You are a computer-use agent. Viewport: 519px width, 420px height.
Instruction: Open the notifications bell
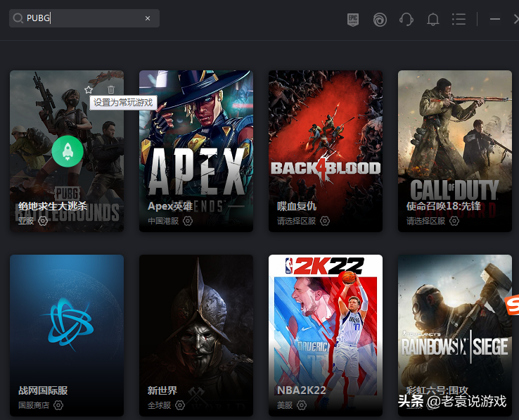pyautogui.click(x=432, y=20)
